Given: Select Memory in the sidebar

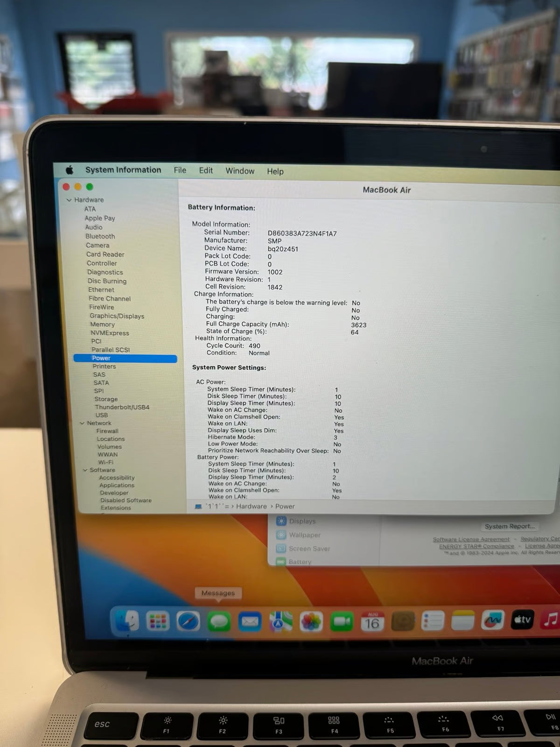Looking at the screenshot, I should (x=103, y=324).
